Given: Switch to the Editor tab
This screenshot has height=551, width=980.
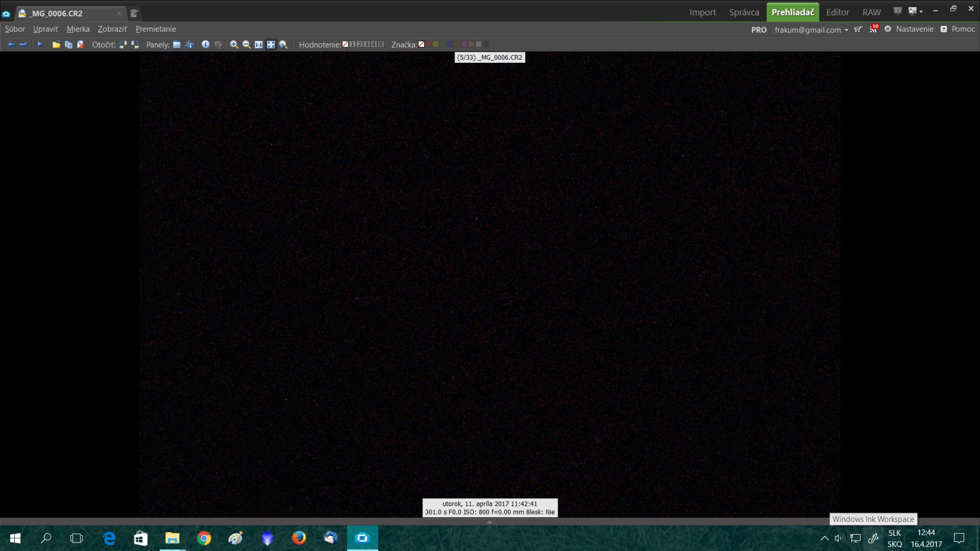Looking at the screenshot, I should [837, 12].
